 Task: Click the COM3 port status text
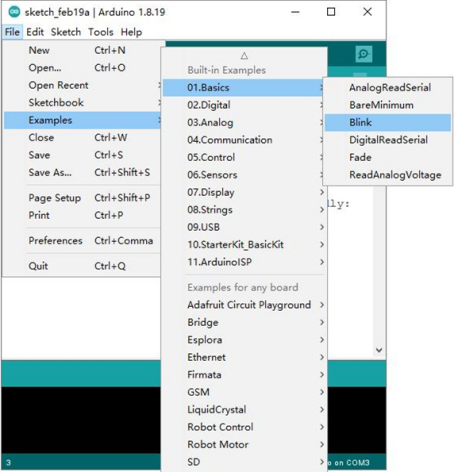349,463
